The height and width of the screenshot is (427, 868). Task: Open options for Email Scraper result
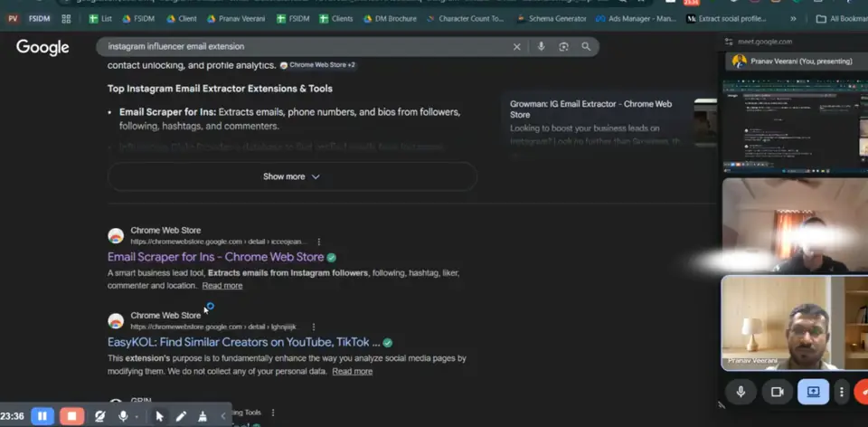[x=319, y=242]
